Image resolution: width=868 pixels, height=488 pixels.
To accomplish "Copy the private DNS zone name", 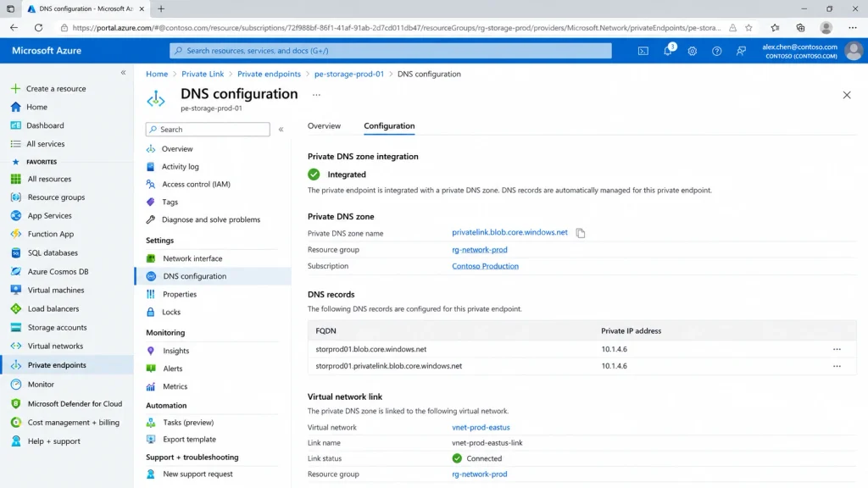I will click(x=580, y=233).
